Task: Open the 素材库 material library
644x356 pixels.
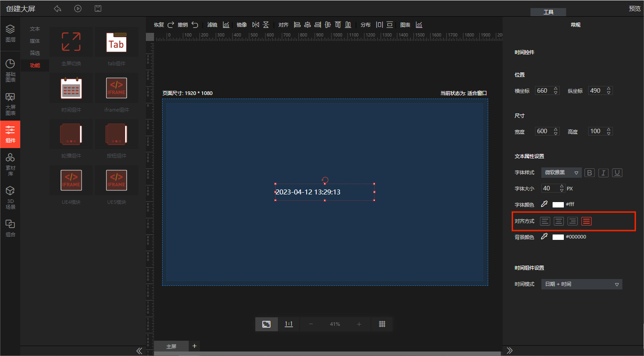Action: pos(10,163)
